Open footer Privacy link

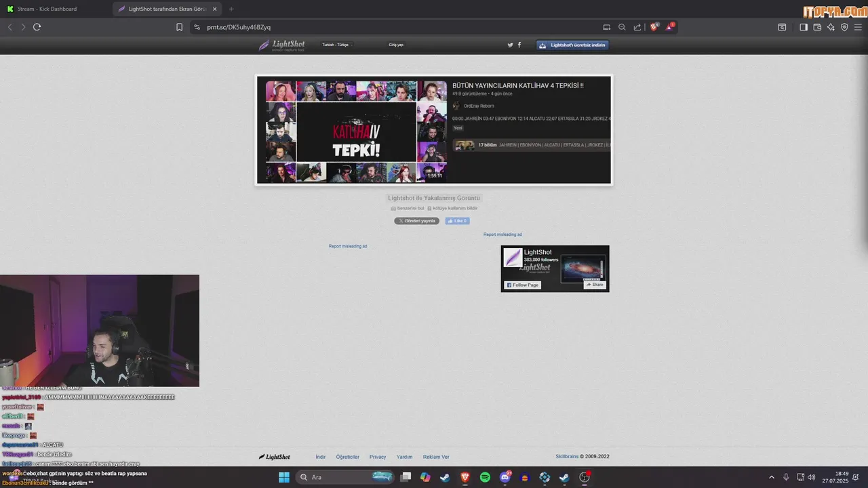tap(378, 457)
